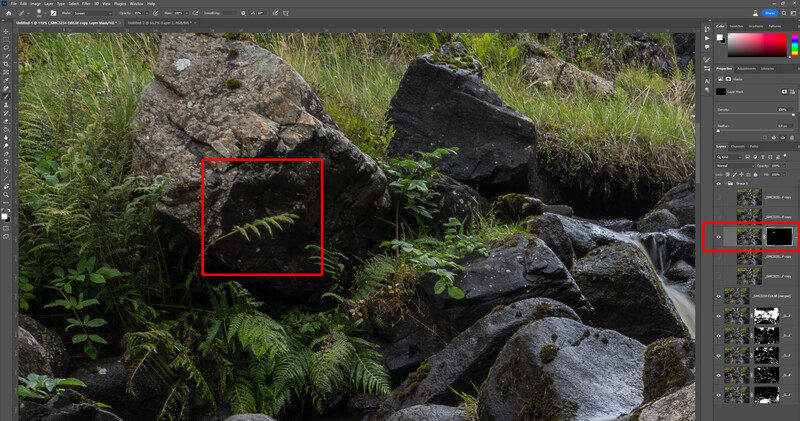Click add vector mask icon in Properties
Screen dimensions: 800x421
(x=792, y=92)
